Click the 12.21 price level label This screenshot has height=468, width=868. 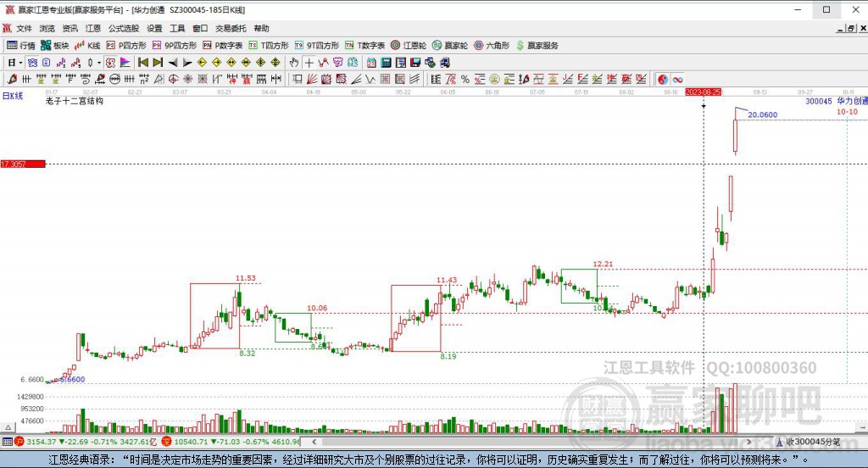pyautogui.click(x=603, y=265)
